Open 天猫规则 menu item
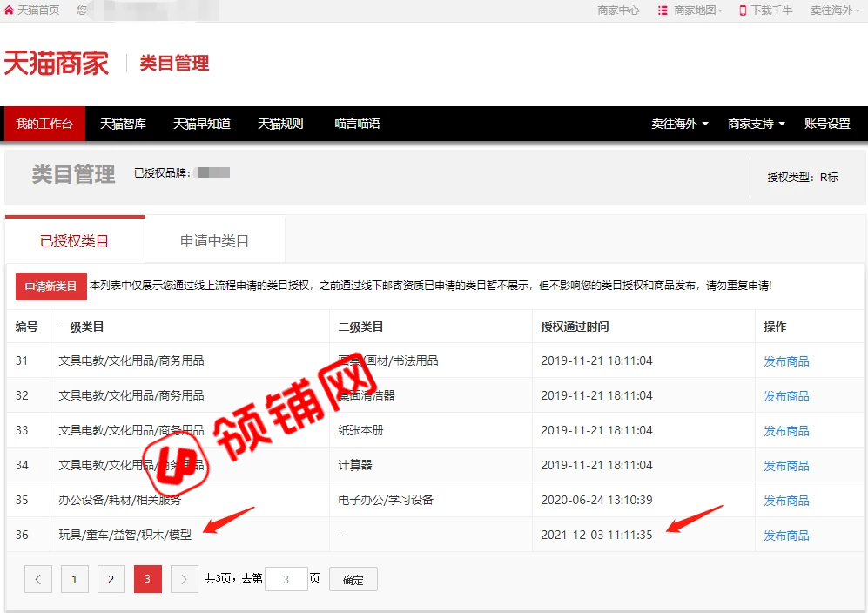Viewport: 868px width, 613px height. pos(280,124)
